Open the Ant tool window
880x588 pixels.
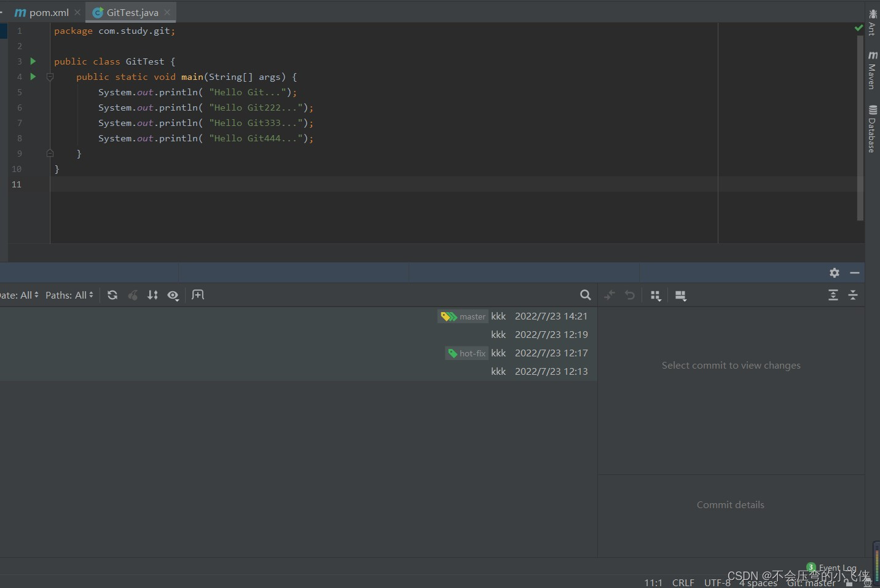click(873, 22)
